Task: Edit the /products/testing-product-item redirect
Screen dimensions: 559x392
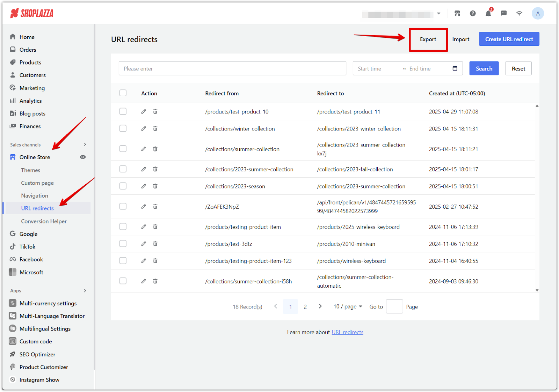Action: click(x=144, y=227)
